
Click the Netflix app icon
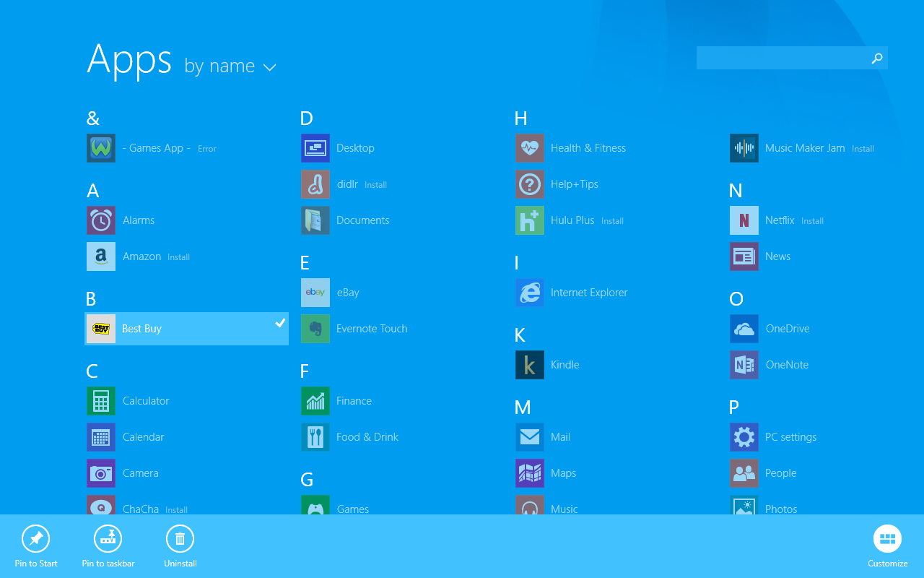[x=744, y=220]
